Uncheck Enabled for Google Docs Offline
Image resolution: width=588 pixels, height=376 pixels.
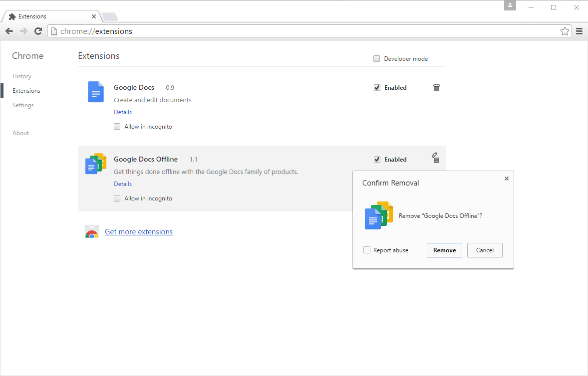377,160
